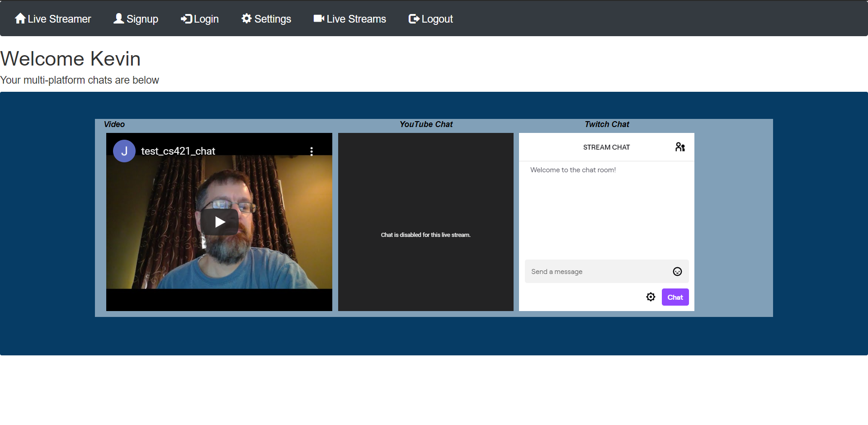Viewport: 868px width, 425px height.
Task: Open the test_cs421_chat video title link
Action: click(178, 151)
